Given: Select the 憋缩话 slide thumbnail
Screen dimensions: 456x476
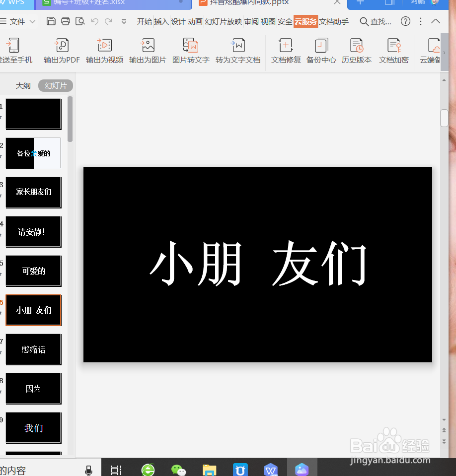Looking at the screenshot, I should 33,349.
